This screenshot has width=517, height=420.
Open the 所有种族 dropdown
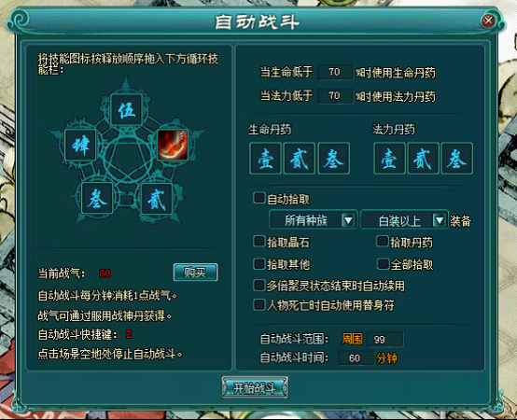tap(314, 220)
